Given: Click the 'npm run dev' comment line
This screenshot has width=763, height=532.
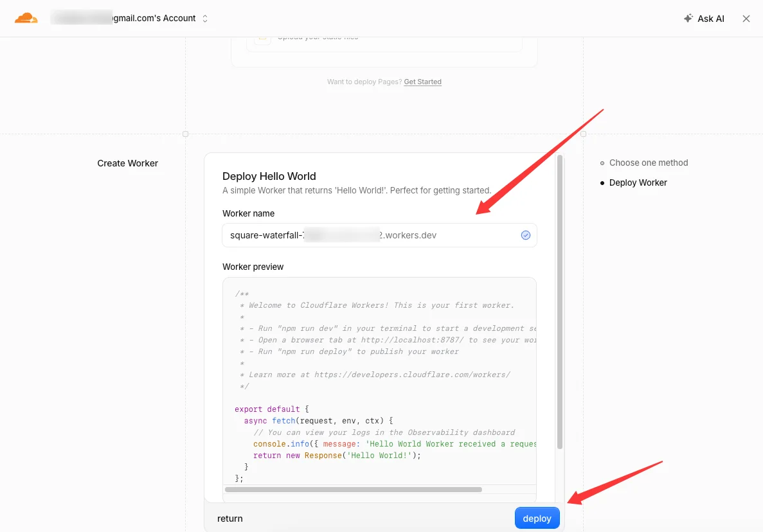Looking at the screenshot, I should [x=388, y=329].
